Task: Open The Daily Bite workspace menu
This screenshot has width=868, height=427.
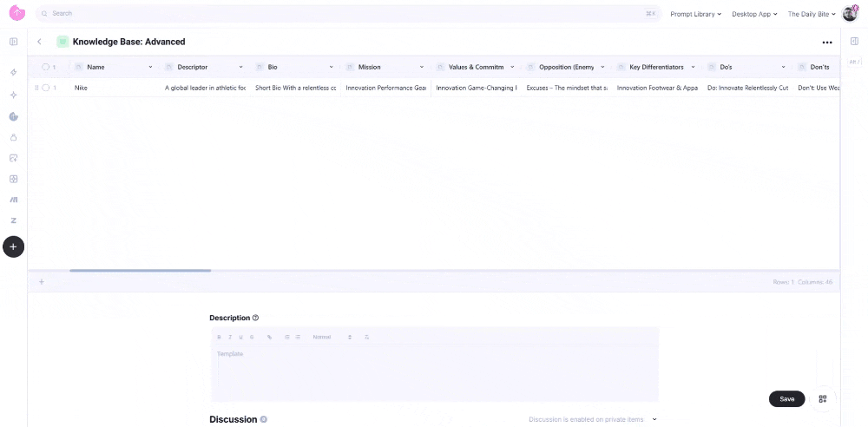Action: [812, 14]
